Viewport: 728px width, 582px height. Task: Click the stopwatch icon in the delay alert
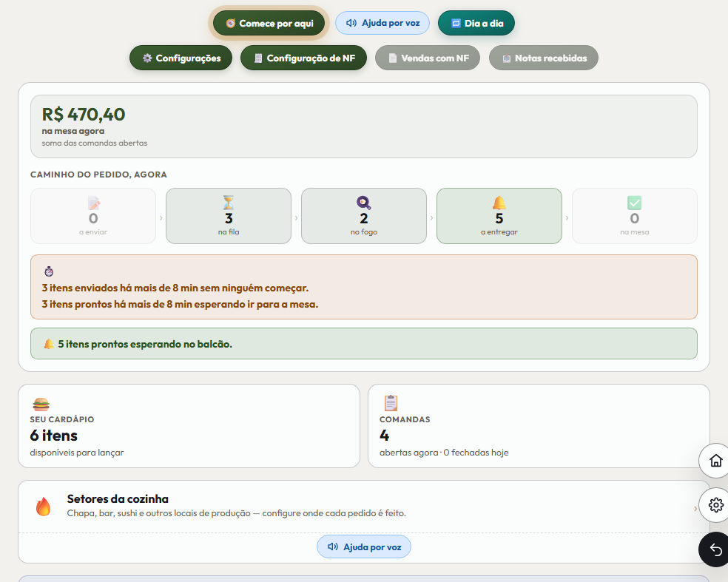tap(49, 271)
